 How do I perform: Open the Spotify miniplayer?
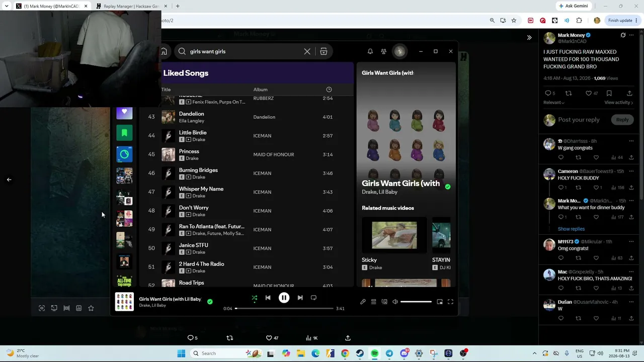pyautogui.click(x=440, y=302)
